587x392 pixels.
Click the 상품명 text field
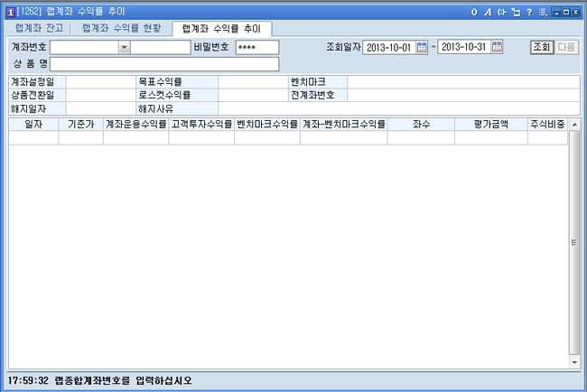click(163, 64)
